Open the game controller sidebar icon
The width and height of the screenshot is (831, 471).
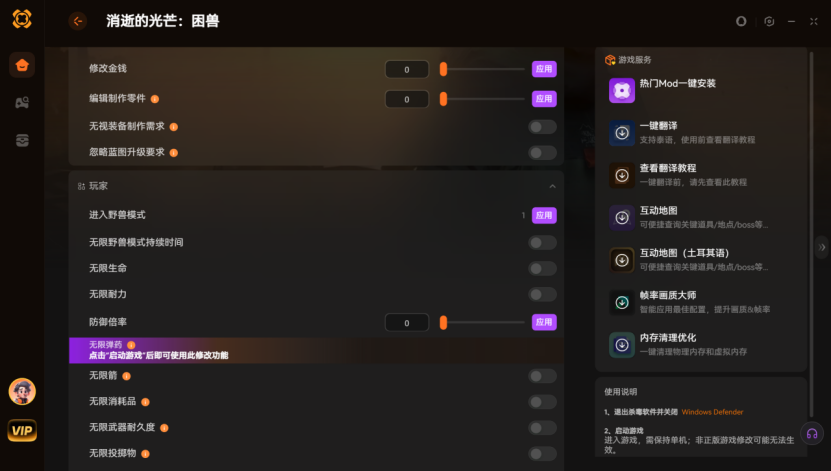tap(22, 103)
